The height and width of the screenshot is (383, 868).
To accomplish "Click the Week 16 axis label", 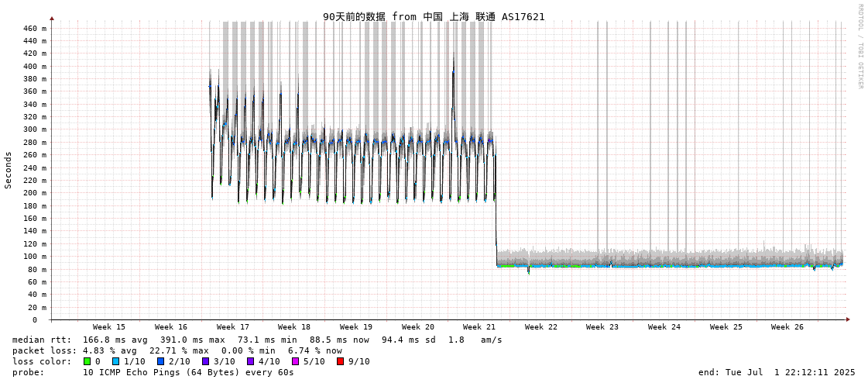I will 171,327.
